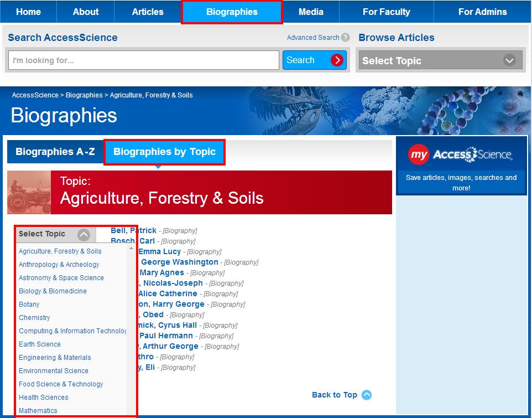Select Astronomy & Space Science topic

[x=61, y=278]
